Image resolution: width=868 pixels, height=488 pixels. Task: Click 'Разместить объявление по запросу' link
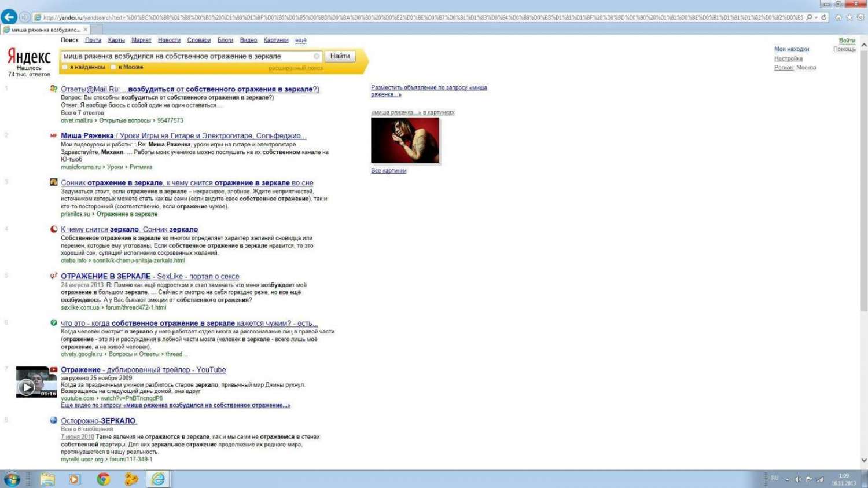429,91
